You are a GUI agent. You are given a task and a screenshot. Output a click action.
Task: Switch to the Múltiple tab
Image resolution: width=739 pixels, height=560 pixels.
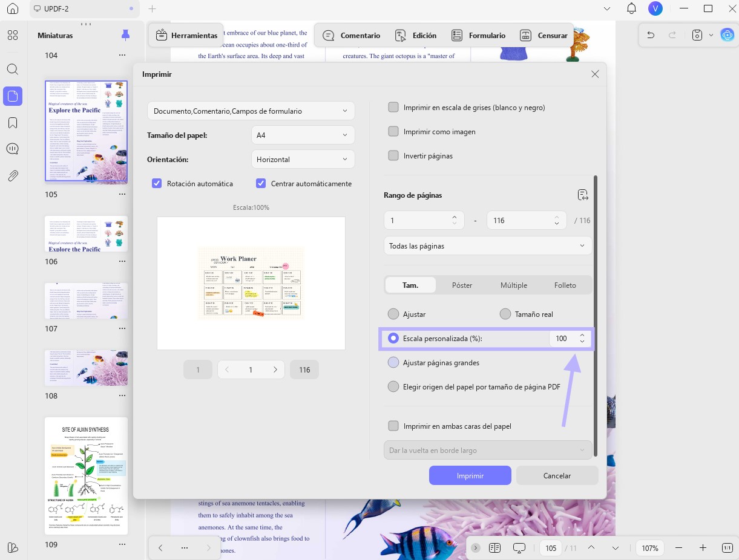click(514, 285)
